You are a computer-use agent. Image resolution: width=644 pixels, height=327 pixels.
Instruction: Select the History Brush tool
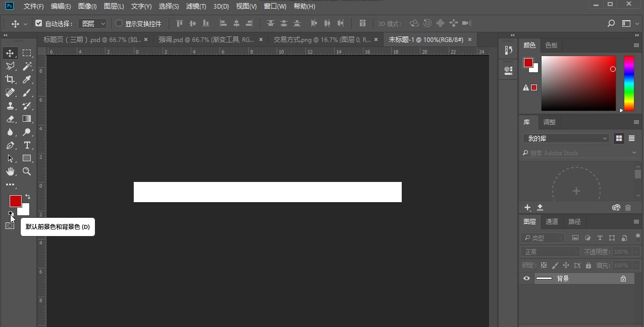[x=27, y=106]
